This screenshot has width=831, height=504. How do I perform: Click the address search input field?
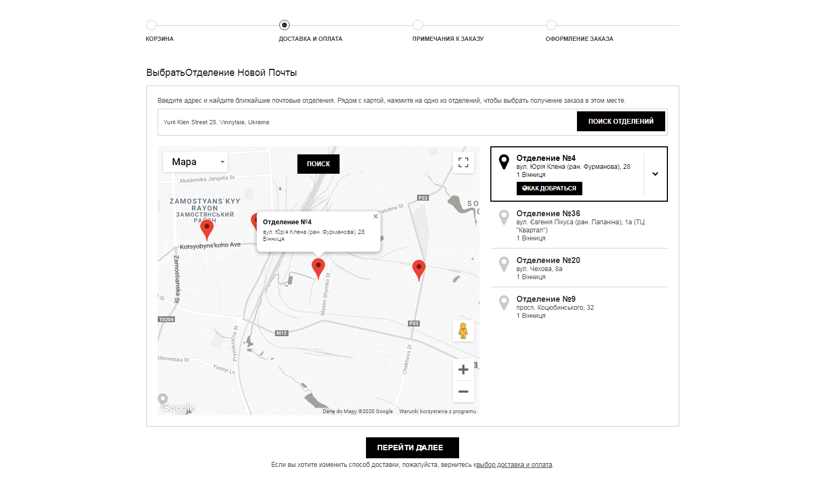pyautogui.click(x=367, y=122)
